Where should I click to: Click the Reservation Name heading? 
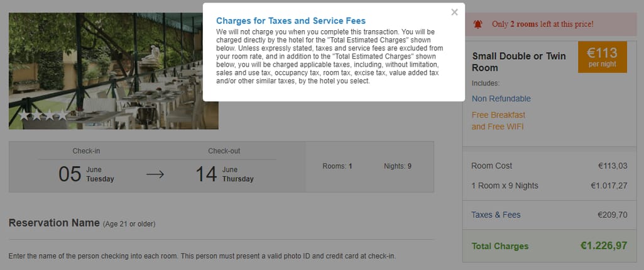(54, 223)
